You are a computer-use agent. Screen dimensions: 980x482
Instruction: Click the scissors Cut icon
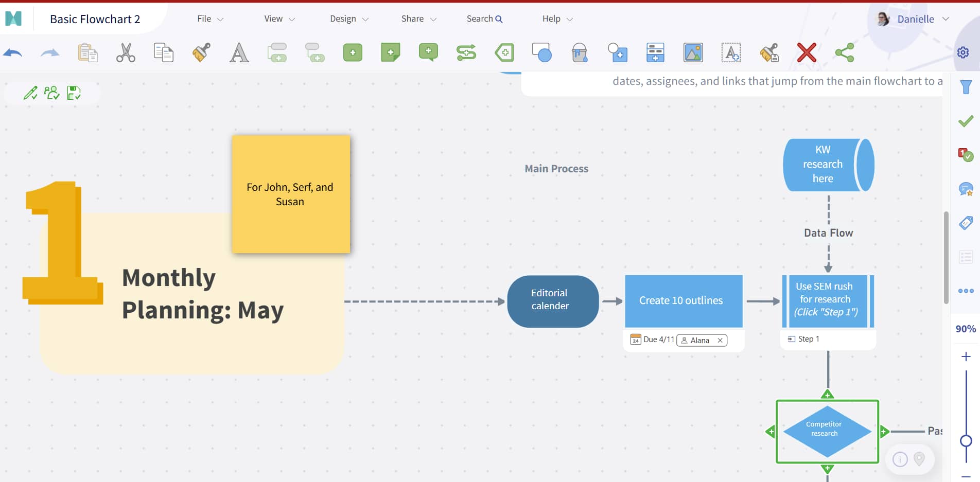point(126,52)
